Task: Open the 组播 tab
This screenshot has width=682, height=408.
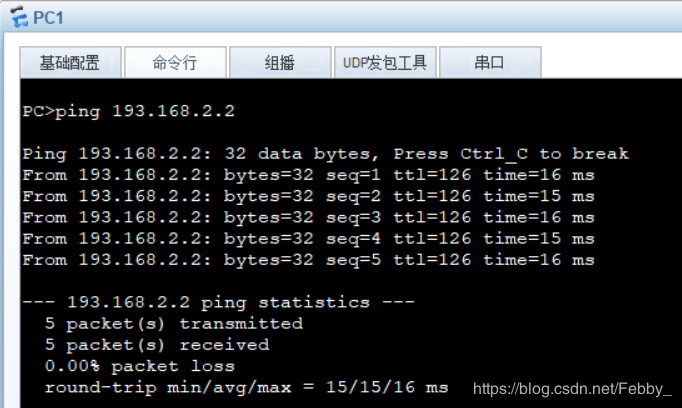Action: pyautogui.click(x=279, y=63)
